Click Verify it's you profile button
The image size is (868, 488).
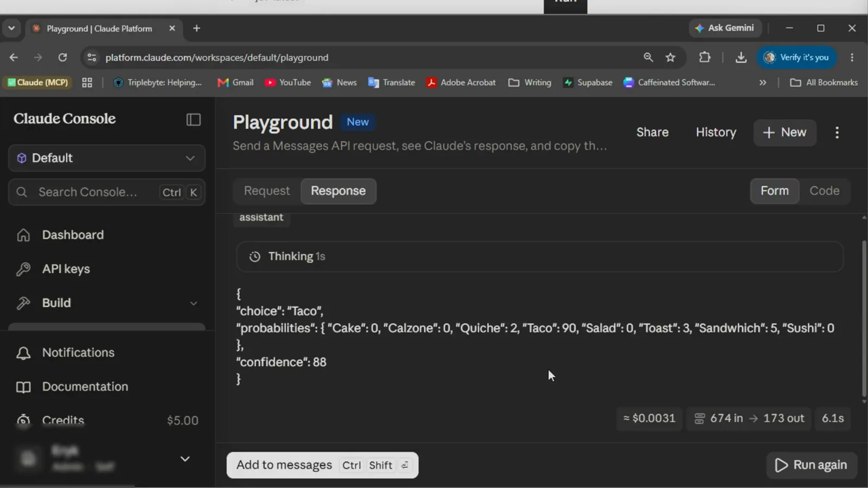pyautogui.click(x=797, y=57)
